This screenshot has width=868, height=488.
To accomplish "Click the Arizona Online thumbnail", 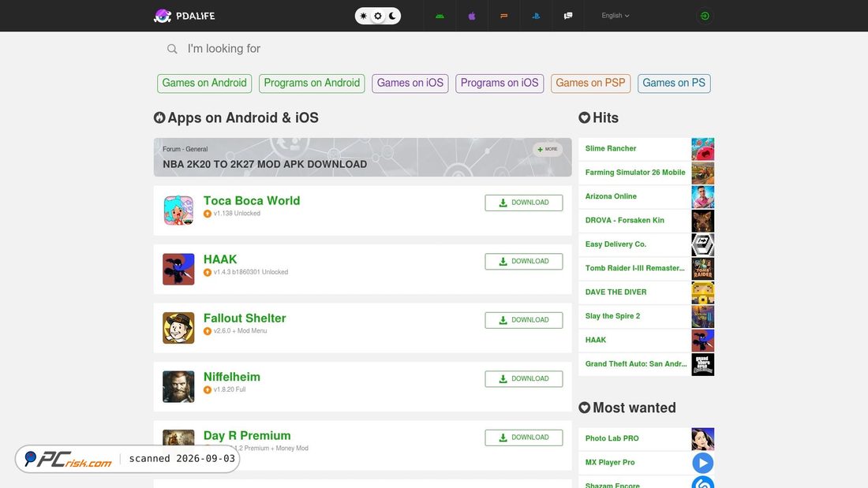I will pyautogui.click(x=702, y=197).
